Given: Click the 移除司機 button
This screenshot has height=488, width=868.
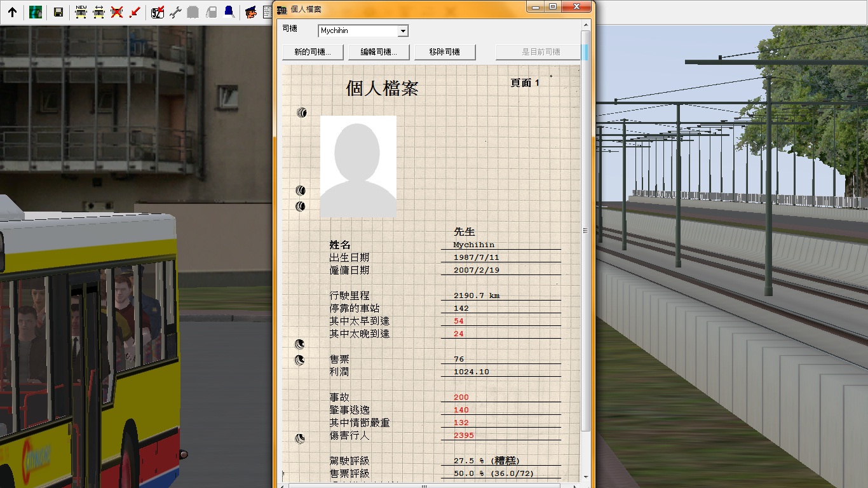Looking at the screenshot, I should pos(445,52).
